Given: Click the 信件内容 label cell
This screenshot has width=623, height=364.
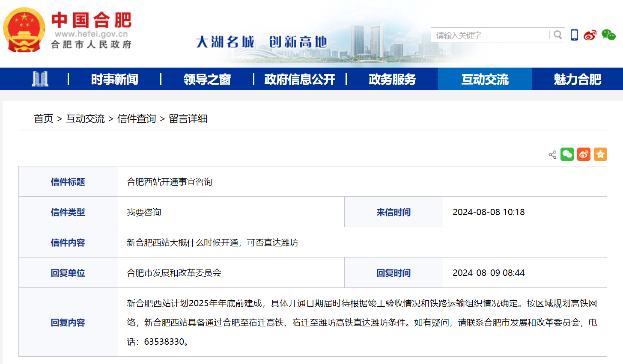Looking at the screenshot, I should [x=68, y=243].
